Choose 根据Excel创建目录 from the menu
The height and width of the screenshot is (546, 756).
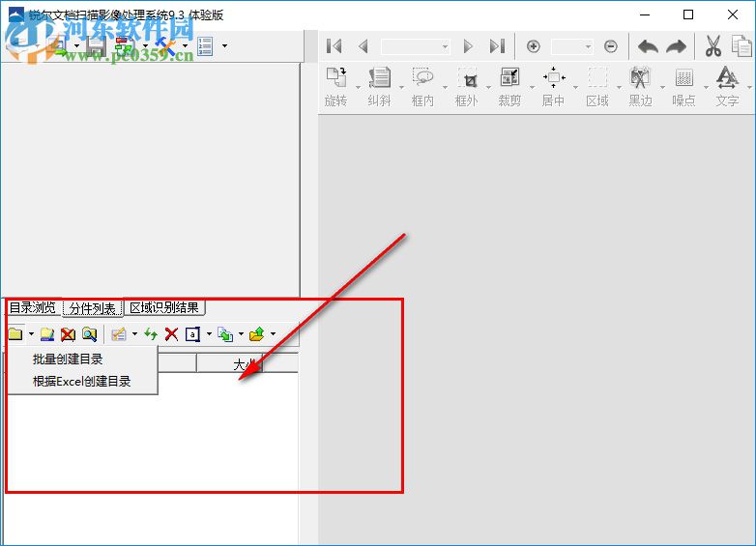[x=81, y=382]
